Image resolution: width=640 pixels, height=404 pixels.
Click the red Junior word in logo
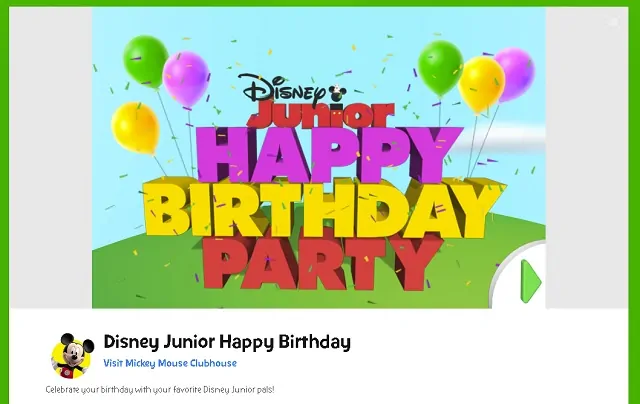[x=321, y=115]
